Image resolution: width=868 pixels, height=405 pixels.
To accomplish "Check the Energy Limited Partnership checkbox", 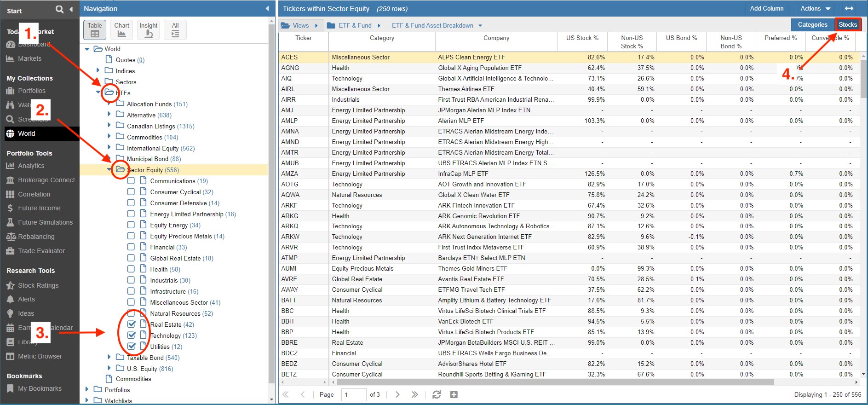I will (x=131, y=214).
